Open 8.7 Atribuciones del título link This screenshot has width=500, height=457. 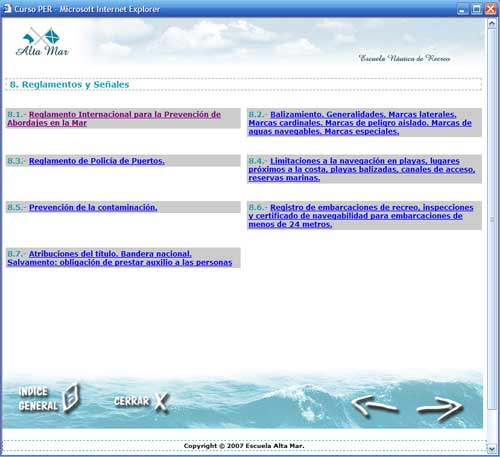pos(120,258)
